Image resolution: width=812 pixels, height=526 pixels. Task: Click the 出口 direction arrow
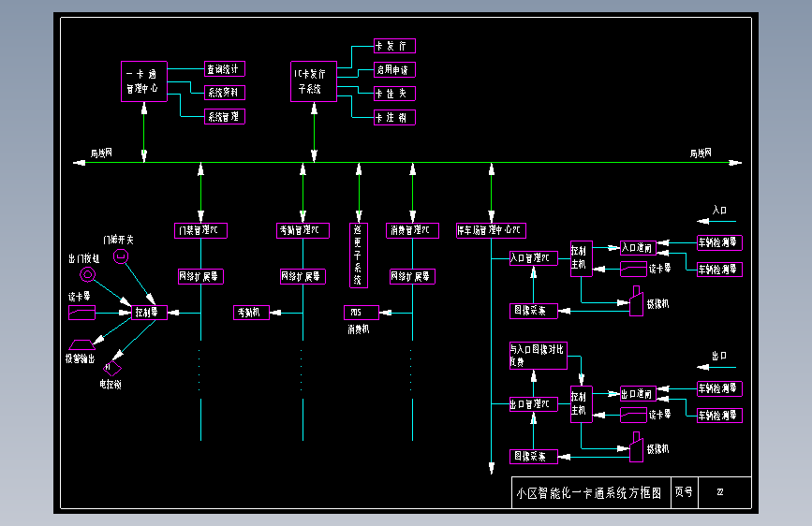pos(716,367)
